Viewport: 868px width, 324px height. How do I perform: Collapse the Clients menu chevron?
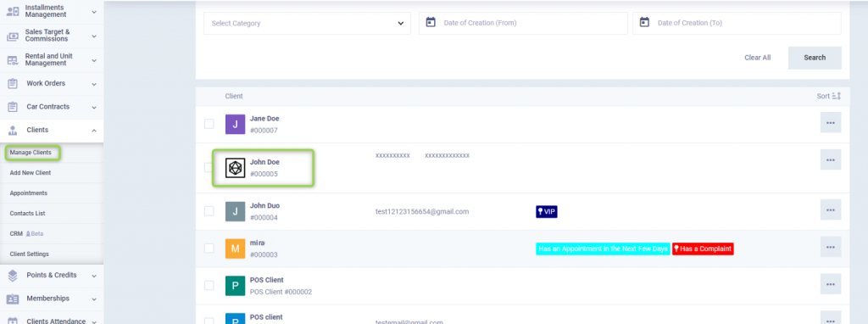click(94, 131)
